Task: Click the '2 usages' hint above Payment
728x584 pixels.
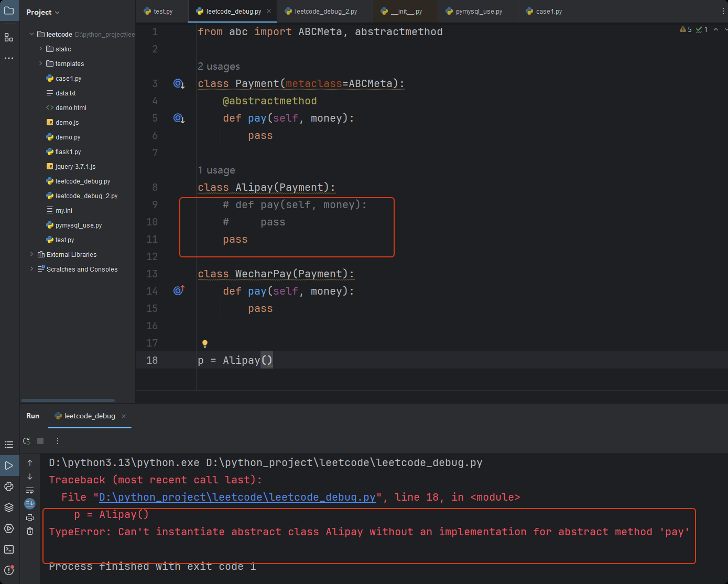Action: [219, 67]
